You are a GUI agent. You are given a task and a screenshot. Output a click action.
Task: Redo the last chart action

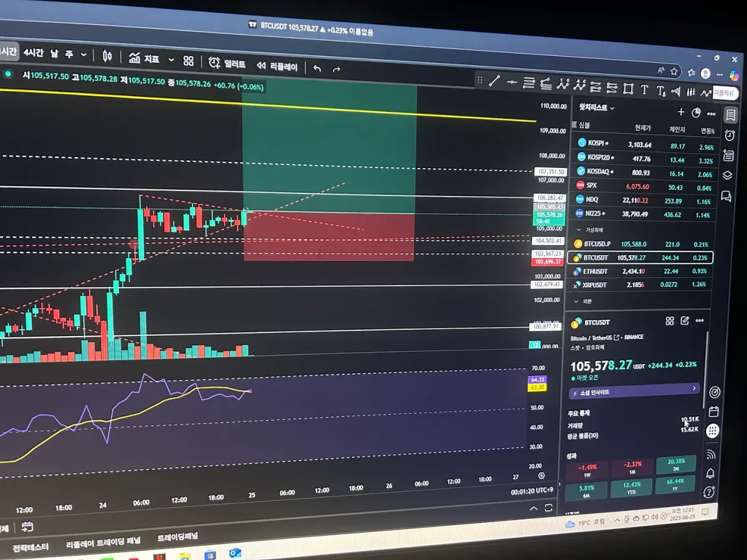[x=337, y=70]
